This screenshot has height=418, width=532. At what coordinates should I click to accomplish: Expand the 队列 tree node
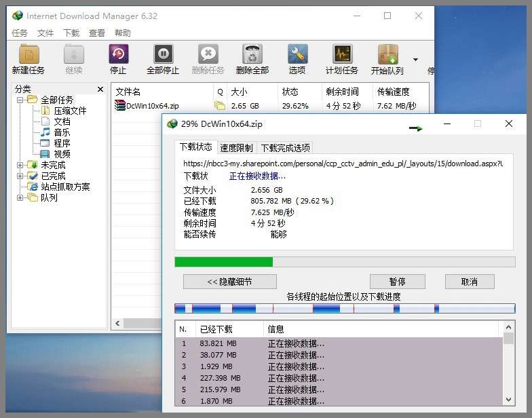20,197
